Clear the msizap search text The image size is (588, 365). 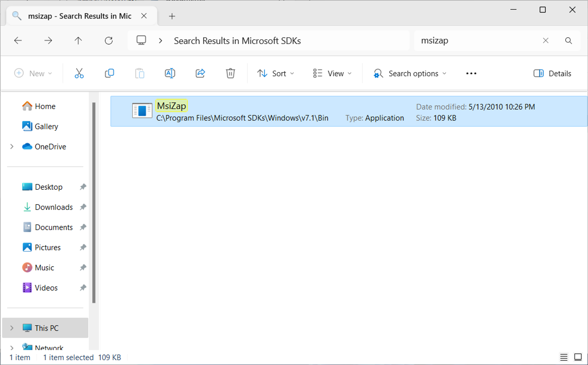click(x=546, y=41)
